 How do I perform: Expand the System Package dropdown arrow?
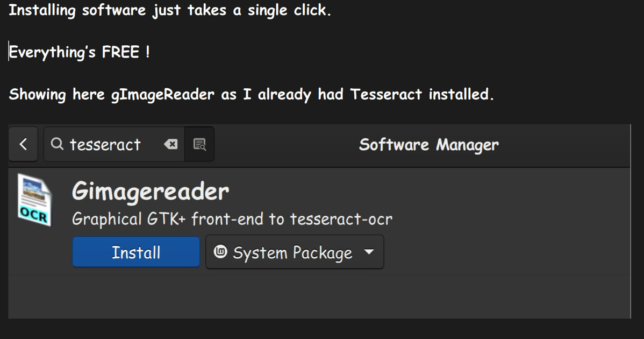[369, 251]
